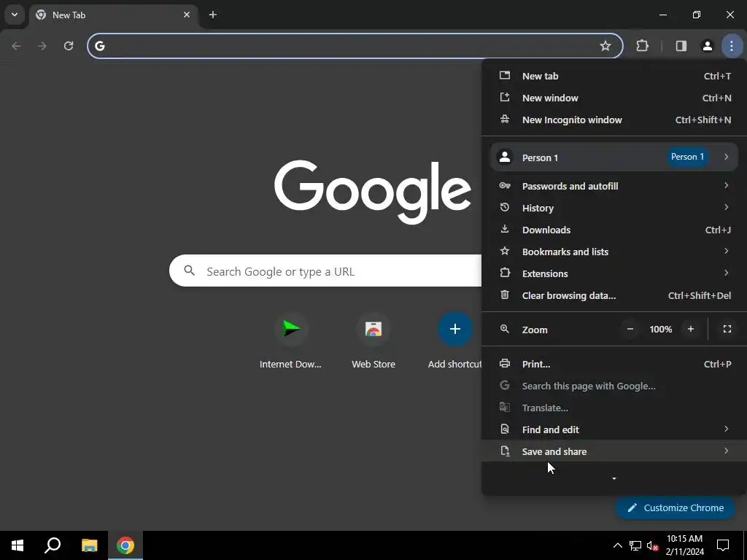Show hidden system tray icons
747x560 pixels.
tap(617, 545)
